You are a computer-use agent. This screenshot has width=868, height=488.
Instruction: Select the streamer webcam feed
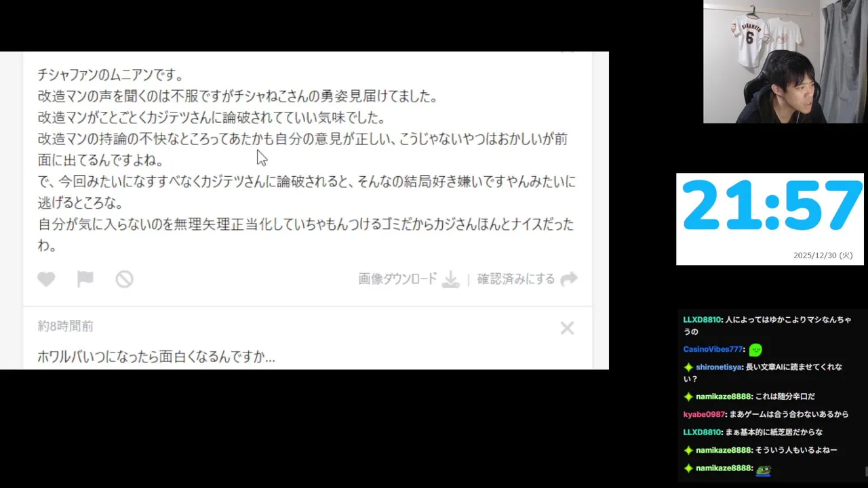pyautogui.click(x=785, y=62)
